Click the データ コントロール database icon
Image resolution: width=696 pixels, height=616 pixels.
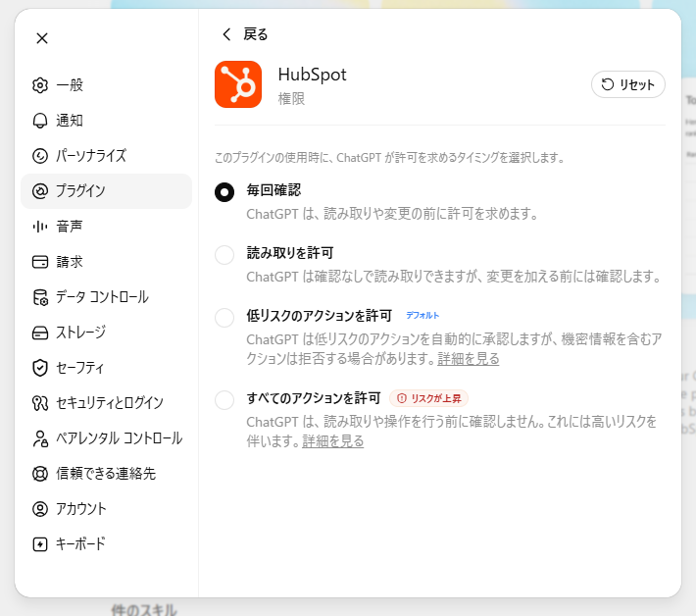(x=40, y=297)
